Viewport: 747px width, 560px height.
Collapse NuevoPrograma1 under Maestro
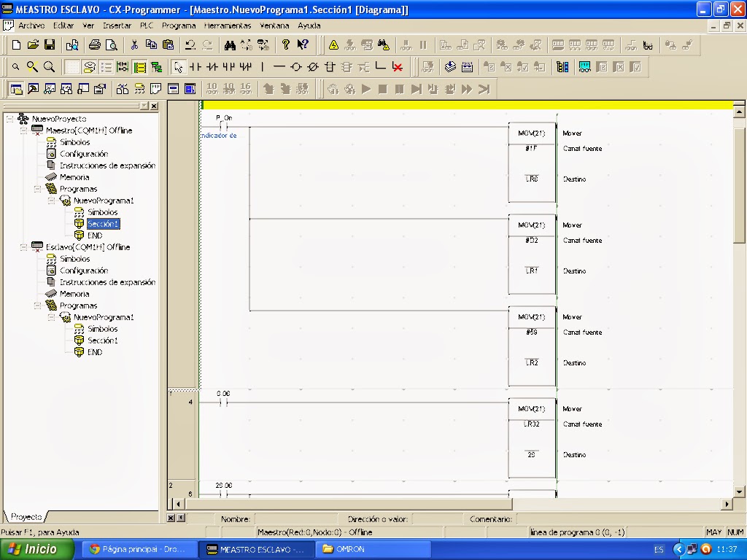[51, 201]
